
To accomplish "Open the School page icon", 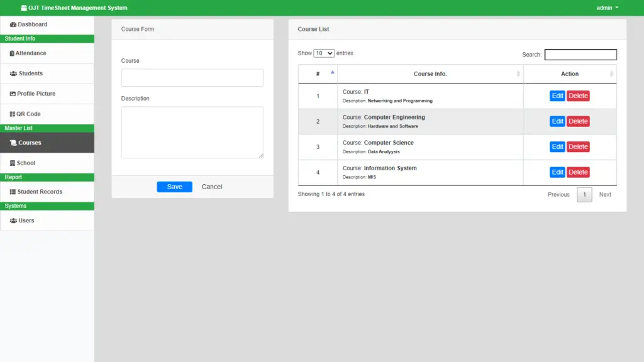I will tap(12, 163).
